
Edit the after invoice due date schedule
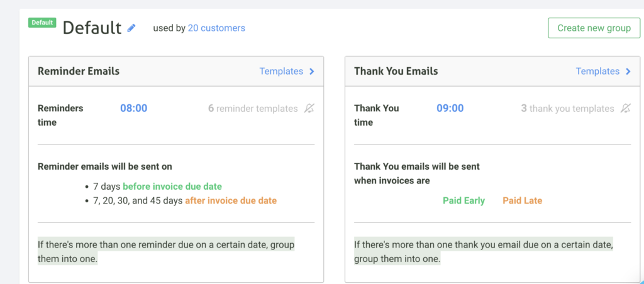tap(230, 201)
